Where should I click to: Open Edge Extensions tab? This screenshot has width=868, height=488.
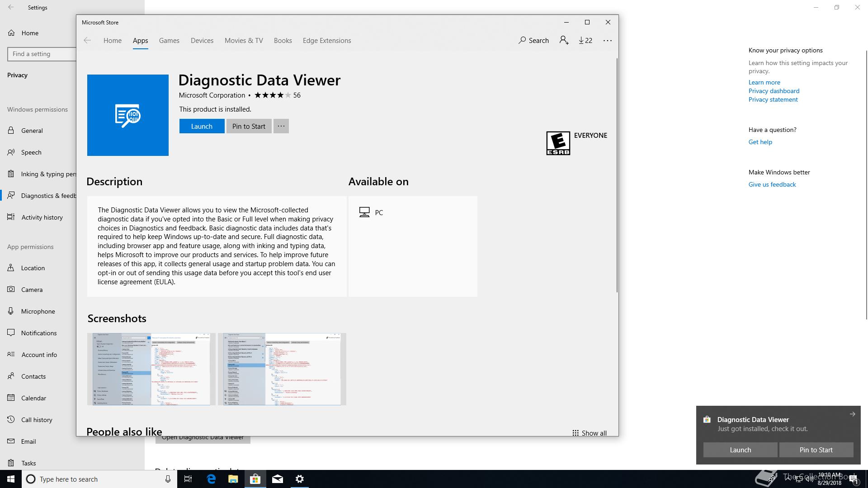[327, 41]
